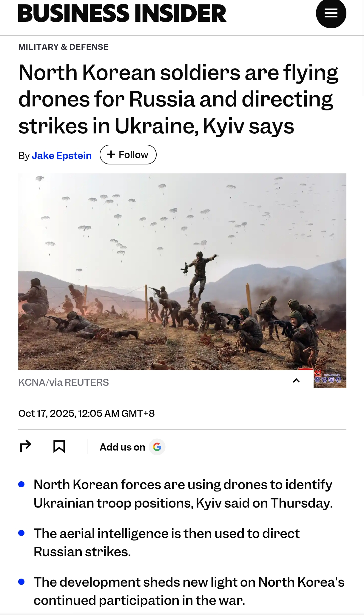Screen dimensions: 364x615
Task: Click the Oct 17, 2025 publish timestamp
Action: coord(87,413)
